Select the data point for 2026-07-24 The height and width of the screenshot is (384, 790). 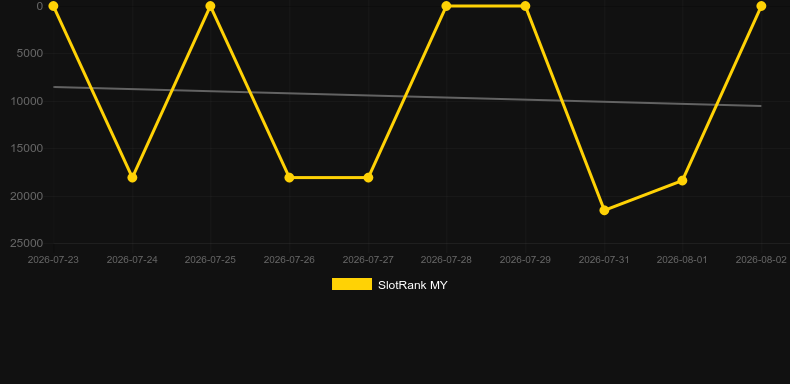(132, 177)
